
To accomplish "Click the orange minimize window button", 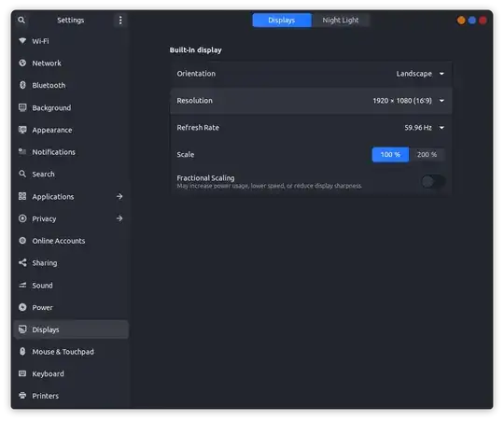I will [x=461, y=21].
